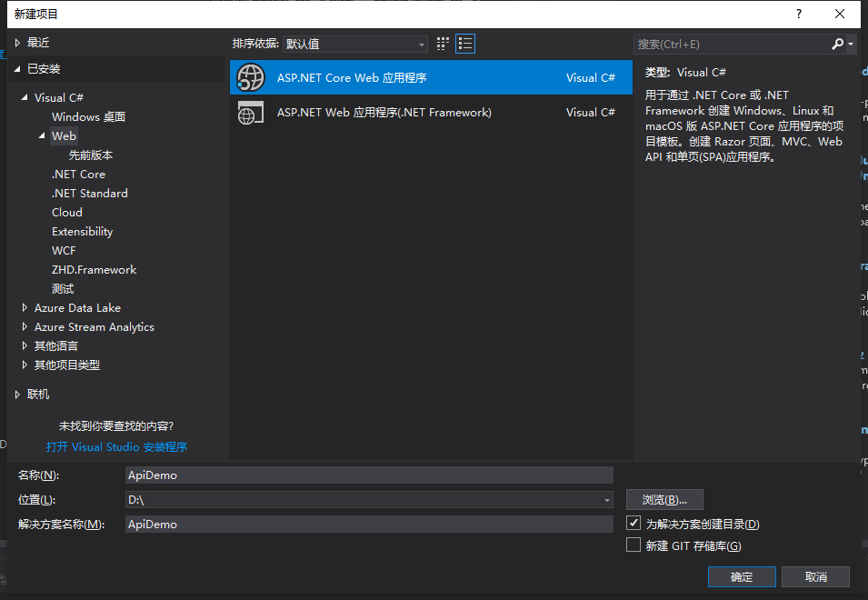Image resolution: width=868 pixels, height=600 pixels.
Task: Select the 测试 category
Action: (x=63, y=288)
